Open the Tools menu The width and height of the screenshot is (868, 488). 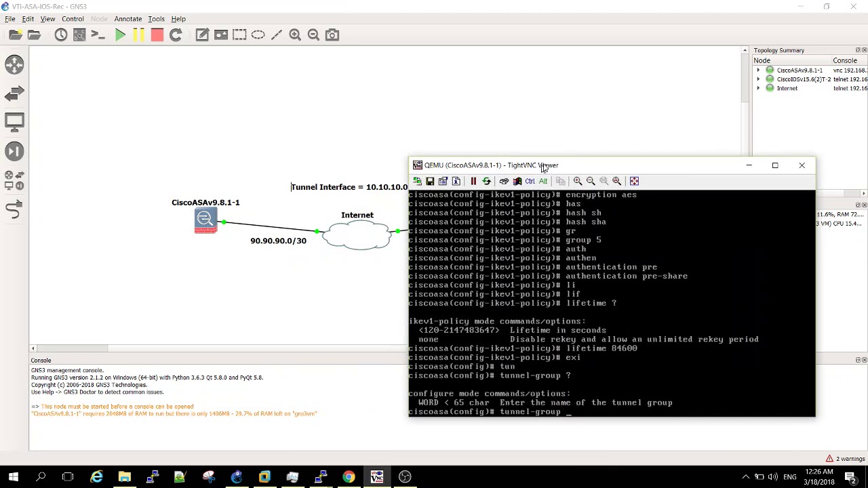(x=156, y=19)
